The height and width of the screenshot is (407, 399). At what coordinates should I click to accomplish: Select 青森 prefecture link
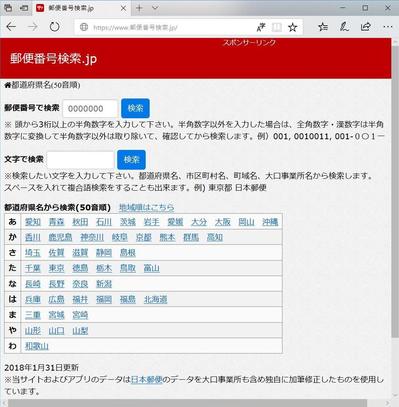[56, 222]
